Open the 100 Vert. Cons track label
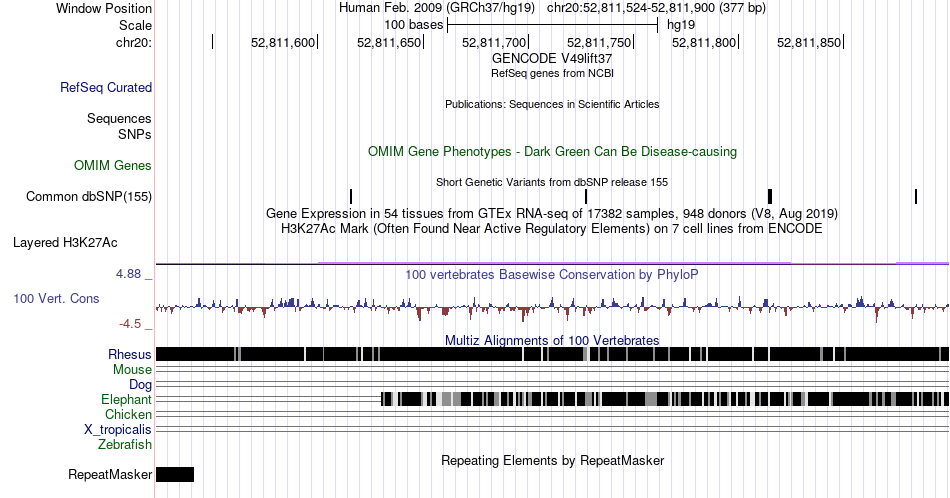Image resolution: width=950 pixels, height=498 pixels. [56, 298]
